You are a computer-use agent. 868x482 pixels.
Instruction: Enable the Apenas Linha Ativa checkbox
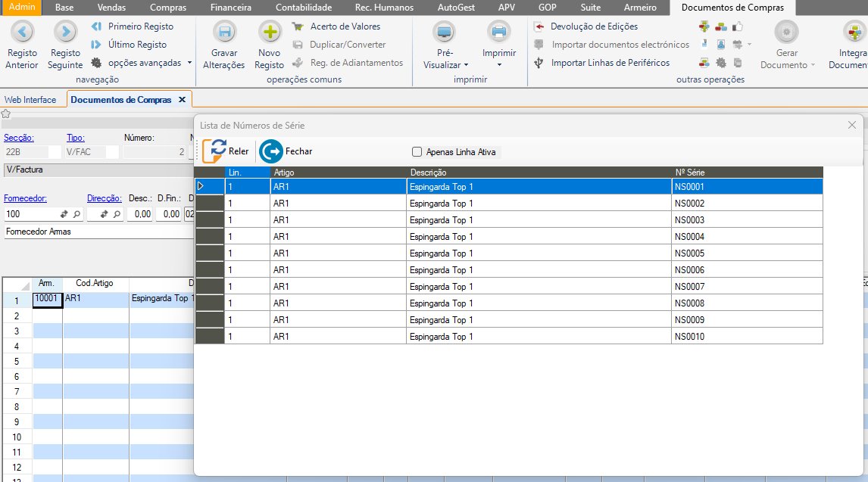[x=417, y=152]
